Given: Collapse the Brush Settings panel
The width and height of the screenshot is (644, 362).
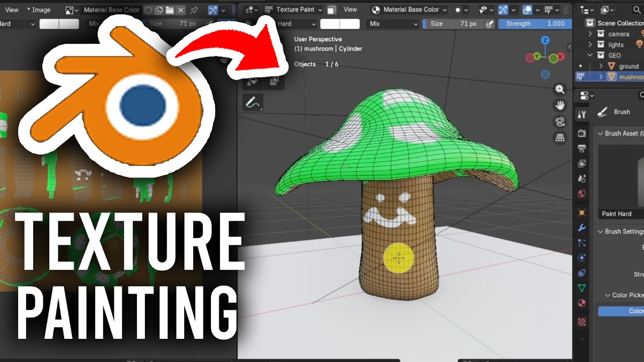Looking at the screenshot, I should (600, 231).
